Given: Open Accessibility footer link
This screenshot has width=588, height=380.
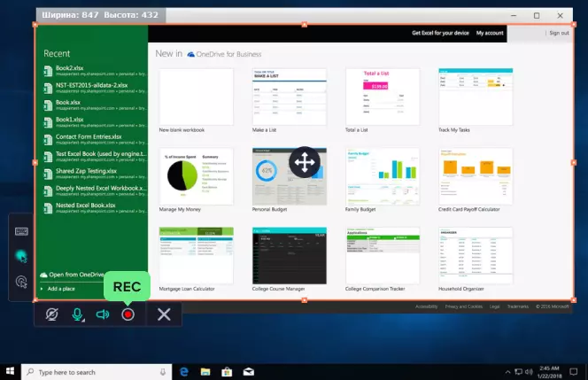Looking at the screenshot, I should [x=426, y=306].
